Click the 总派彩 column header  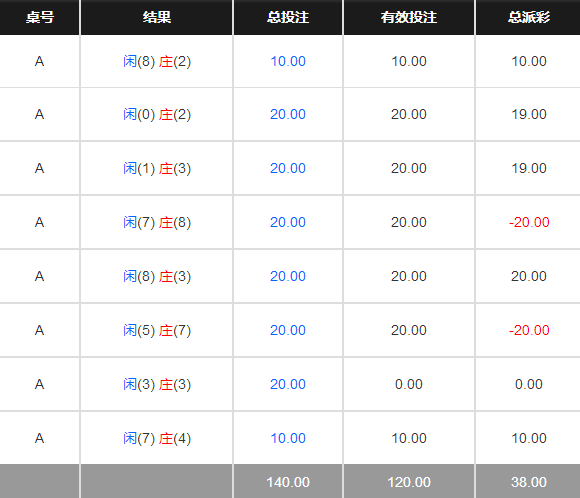529,17
